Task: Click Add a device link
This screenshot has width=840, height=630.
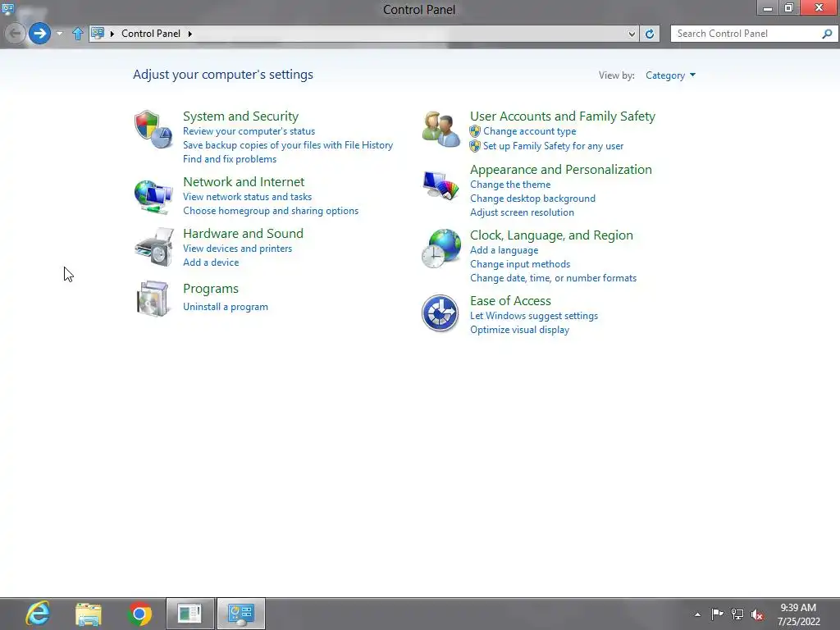Action: coord(211,262)
